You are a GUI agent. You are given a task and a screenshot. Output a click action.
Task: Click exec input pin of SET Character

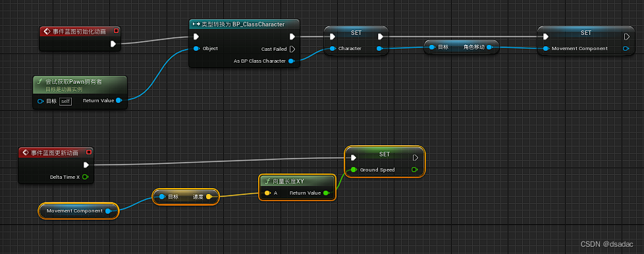[x=333, y=37]
